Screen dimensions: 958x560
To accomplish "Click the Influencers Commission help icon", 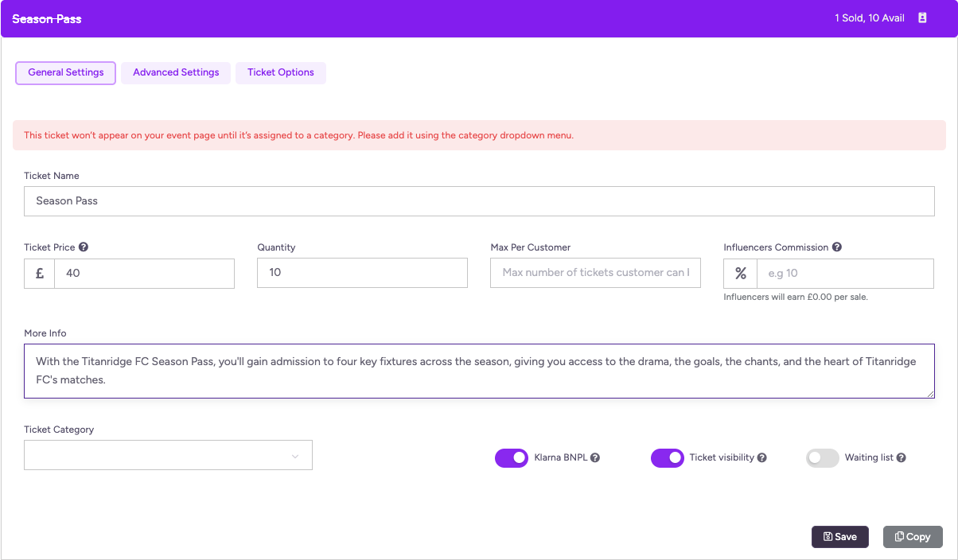I will coord(837,247).
